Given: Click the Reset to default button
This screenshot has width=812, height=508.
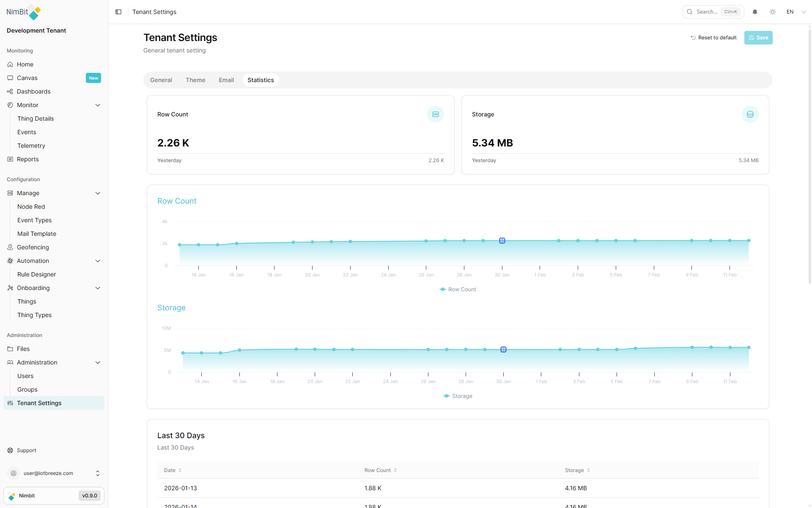Looking at the screenshot, I should (x=713, y=38).
